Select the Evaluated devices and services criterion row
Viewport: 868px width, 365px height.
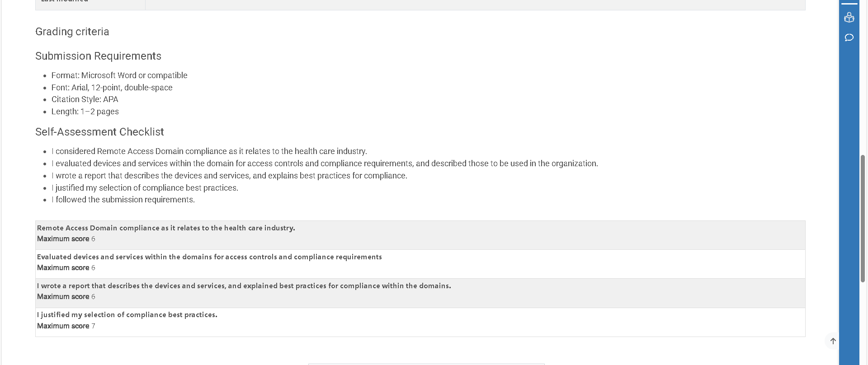pyautogui.click(x=420, y=264)
